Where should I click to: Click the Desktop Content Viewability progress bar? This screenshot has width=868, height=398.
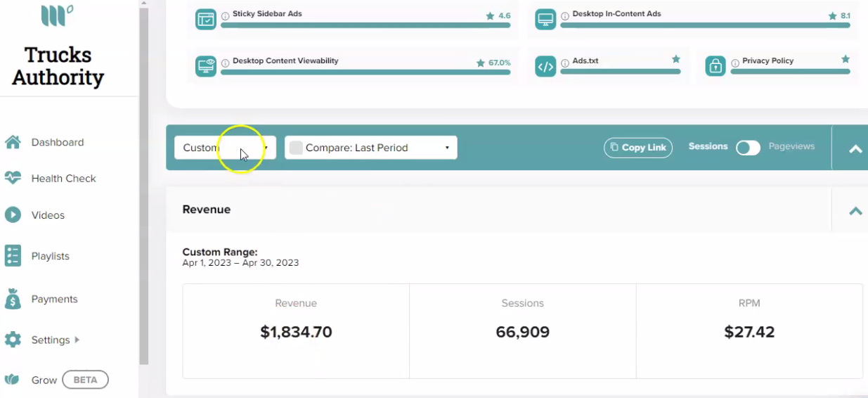(x=365, y=72)
